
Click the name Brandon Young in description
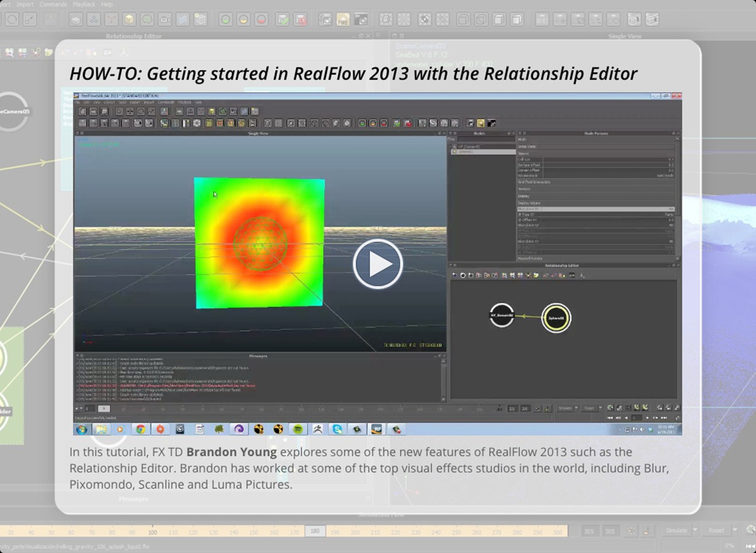pos(231,452)
